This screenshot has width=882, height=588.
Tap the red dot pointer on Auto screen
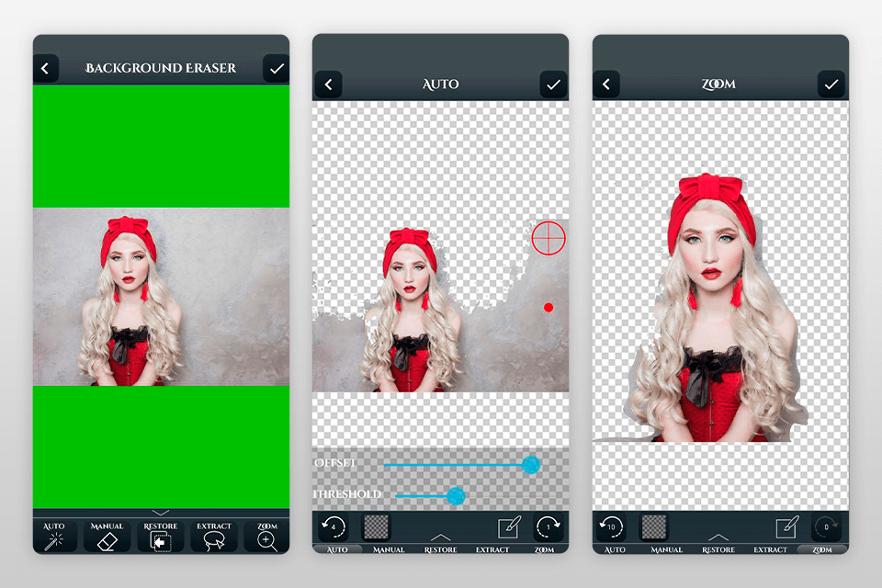548,307
